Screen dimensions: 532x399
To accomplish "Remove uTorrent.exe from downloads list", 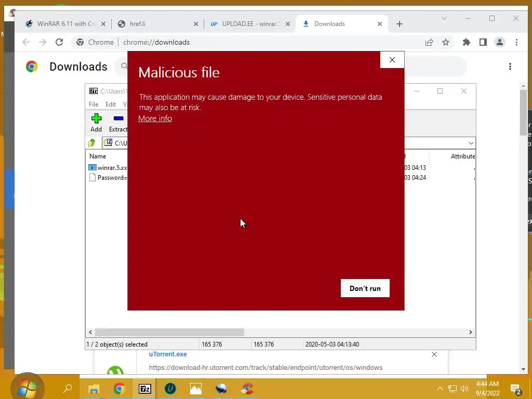I will pyautogui.click(x=434, y=354).
